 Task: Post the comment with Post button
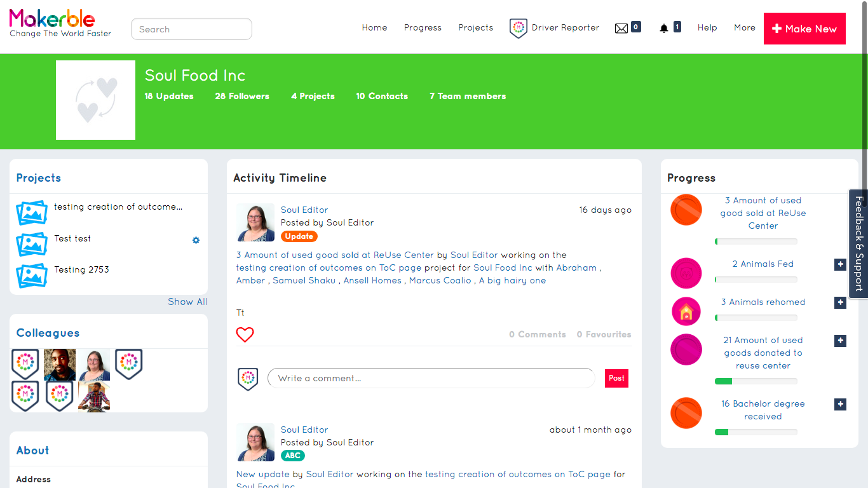(x=616, y=378)
